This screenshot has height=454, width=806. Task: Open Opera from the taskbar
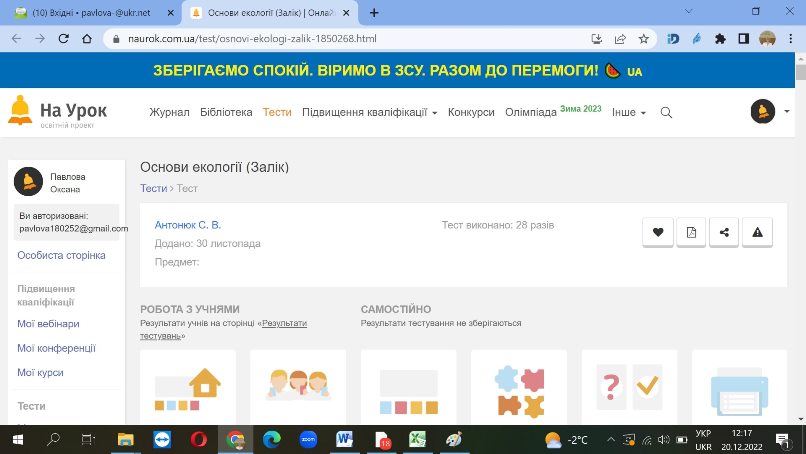[x=199, y=440]
